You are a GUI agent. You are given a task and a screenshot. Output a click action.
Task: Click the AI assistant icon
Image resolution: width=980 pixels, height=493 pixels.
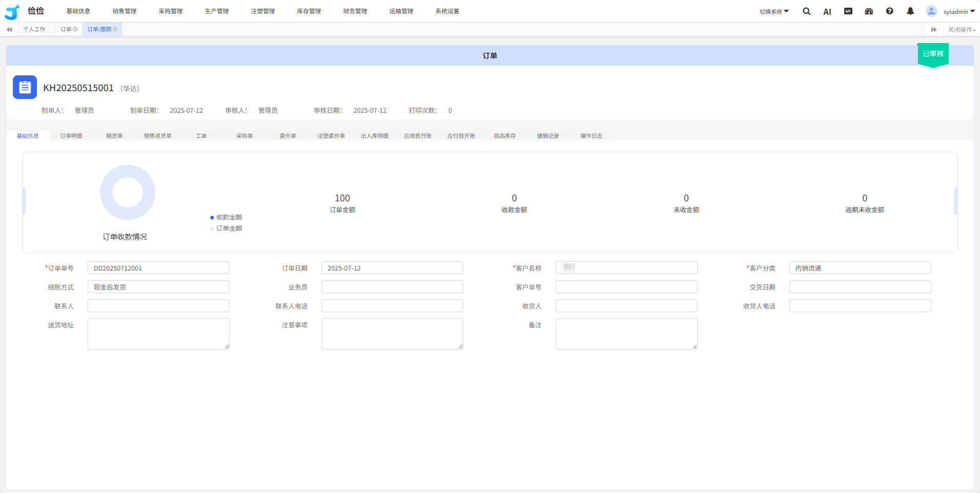827,12
